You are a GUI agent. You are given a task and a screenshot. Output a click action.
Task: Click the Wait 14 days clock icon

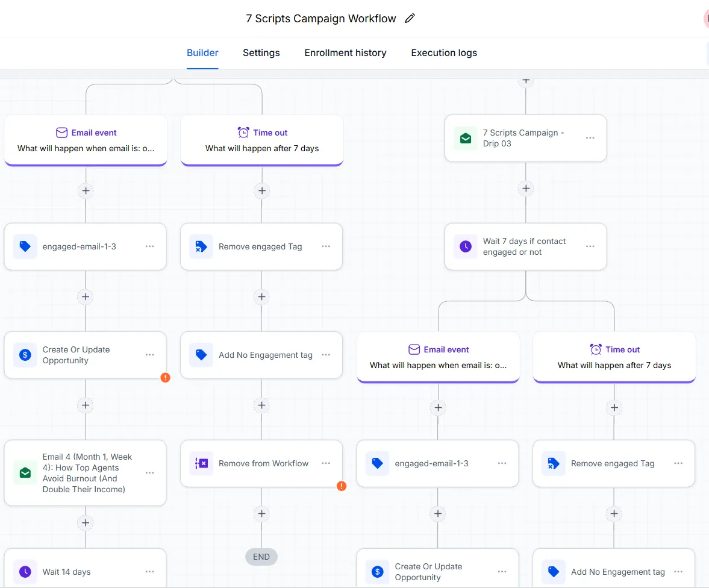(x=25, y=572)
